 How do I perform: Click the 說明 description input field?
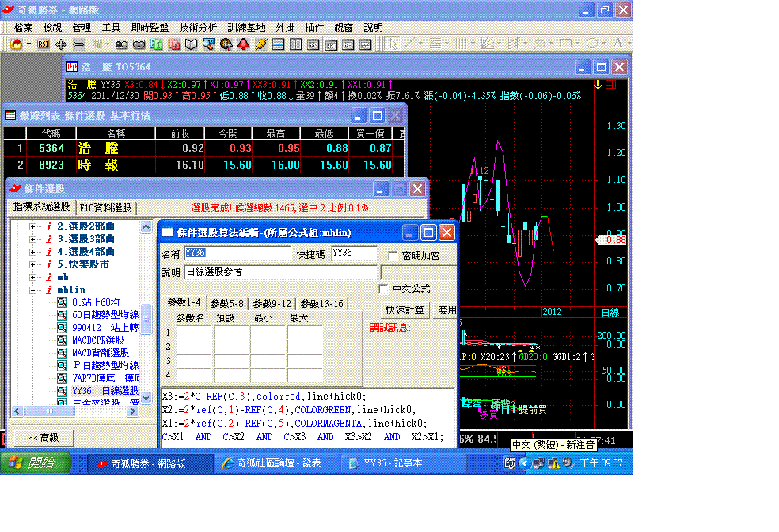click(x=281, y=272)
